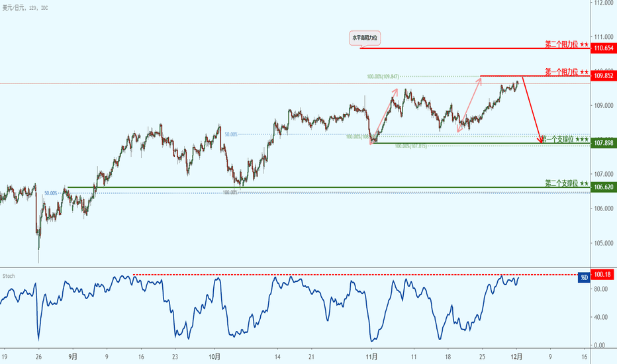617x364 pixels.
Task: Click the %D stochastic indicator badge
Action: coord(584,276)
